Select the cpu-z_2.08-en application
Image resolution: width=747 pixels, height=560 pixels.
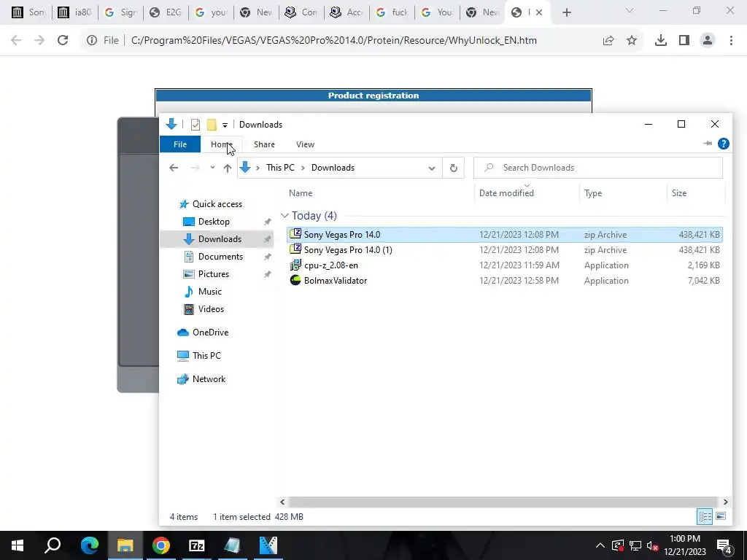504,265
